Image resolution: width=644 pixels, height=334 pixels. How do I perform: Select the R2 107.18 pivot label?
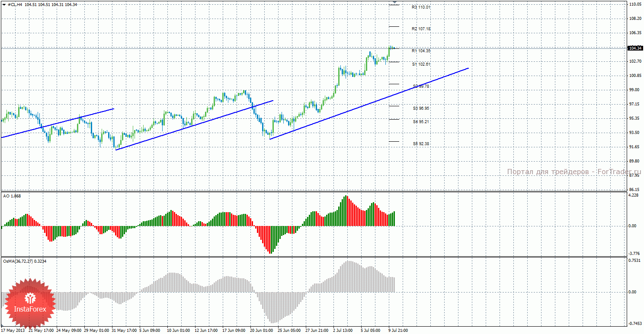coord(421,29)
